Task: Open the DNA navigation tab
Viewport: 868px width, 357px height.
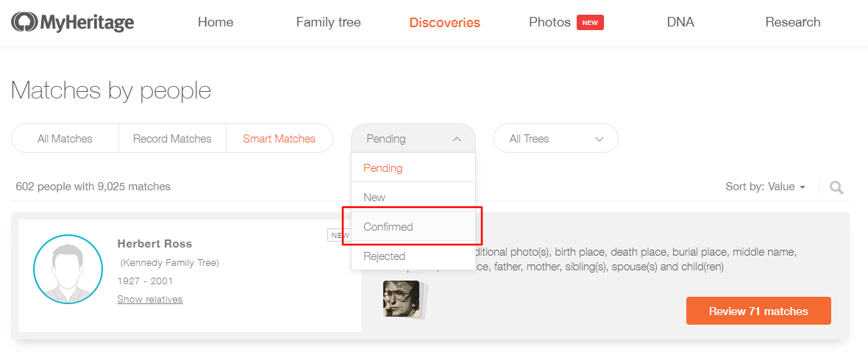Action: (x=680, y=22)
